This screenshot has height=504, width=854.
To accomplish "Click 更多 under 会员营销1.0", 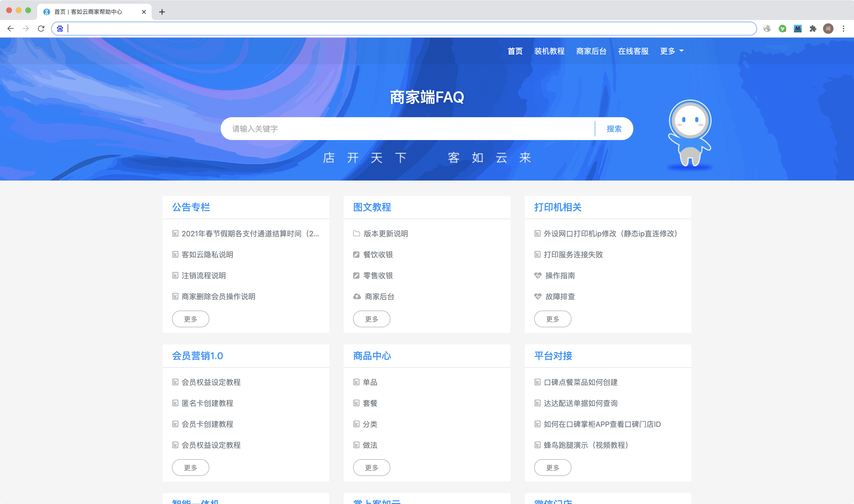I will [191, 468].
